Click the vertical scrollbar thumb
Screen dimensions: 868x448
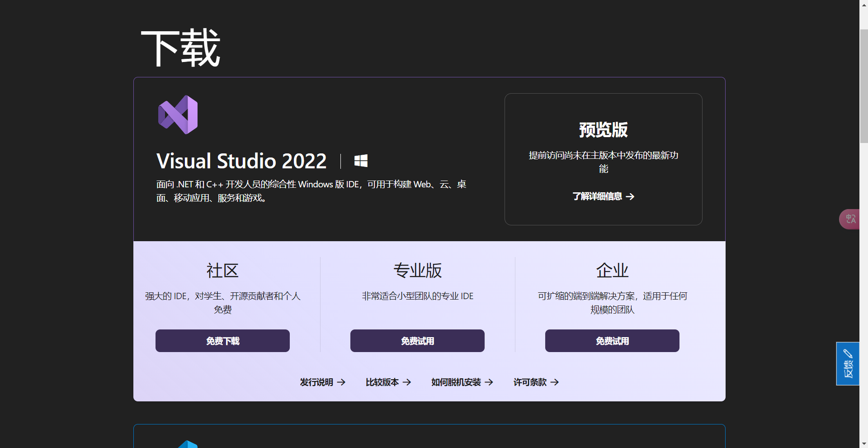pyautogui.click(x=863, y=86)
